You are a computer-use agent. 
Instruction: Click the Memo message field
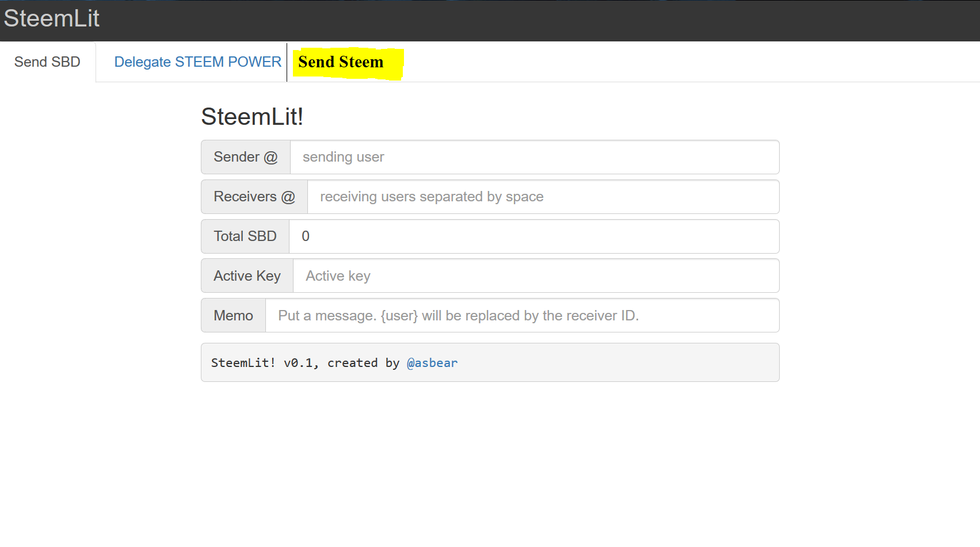[x=522, y=316]
